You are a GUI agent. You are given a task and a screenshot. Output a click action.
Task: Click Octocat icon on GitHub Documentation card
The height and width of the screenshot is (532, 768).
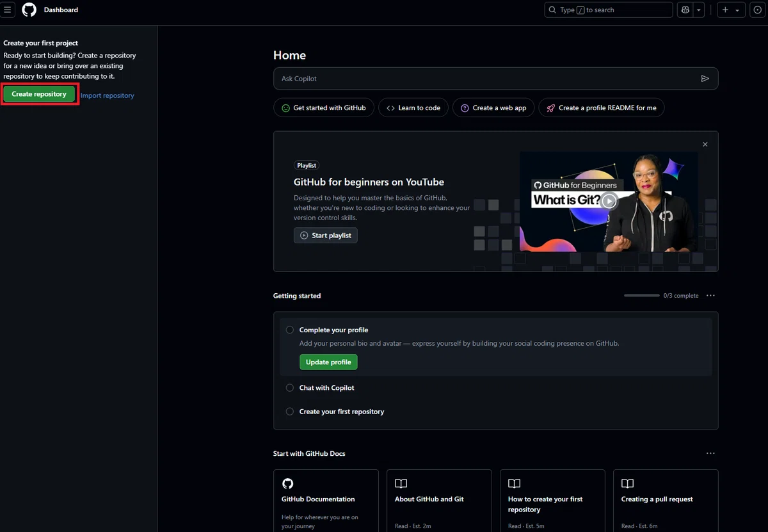click(288, 483)
